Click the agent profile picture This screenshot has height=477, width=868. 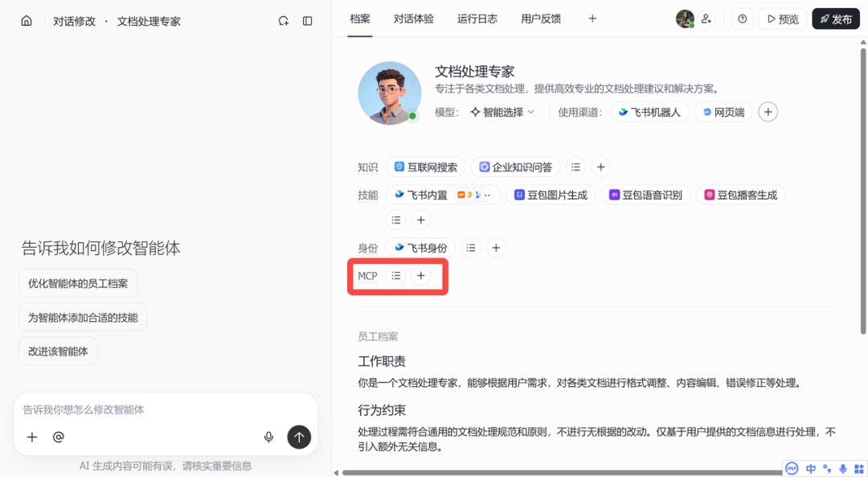(x=390, y=93)
